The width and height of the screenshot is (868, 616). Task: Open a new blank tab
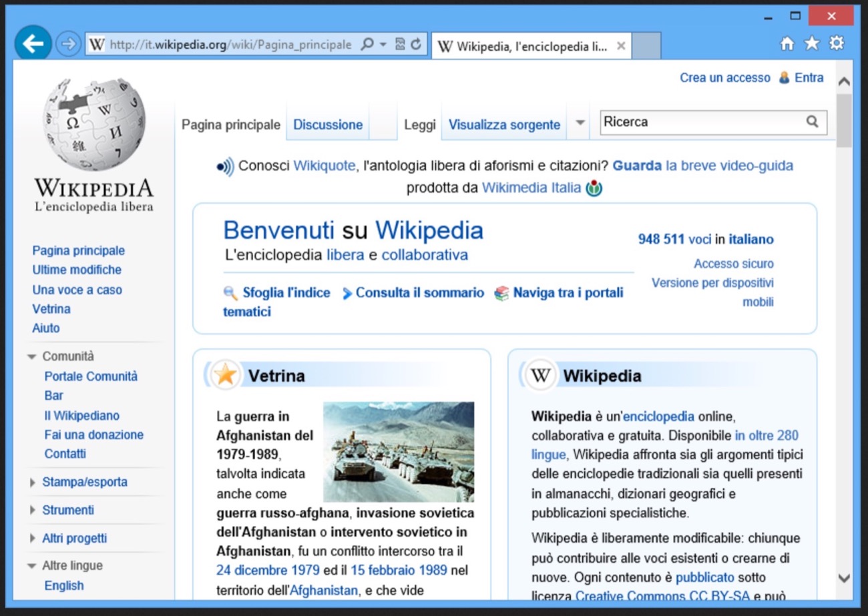646,46
